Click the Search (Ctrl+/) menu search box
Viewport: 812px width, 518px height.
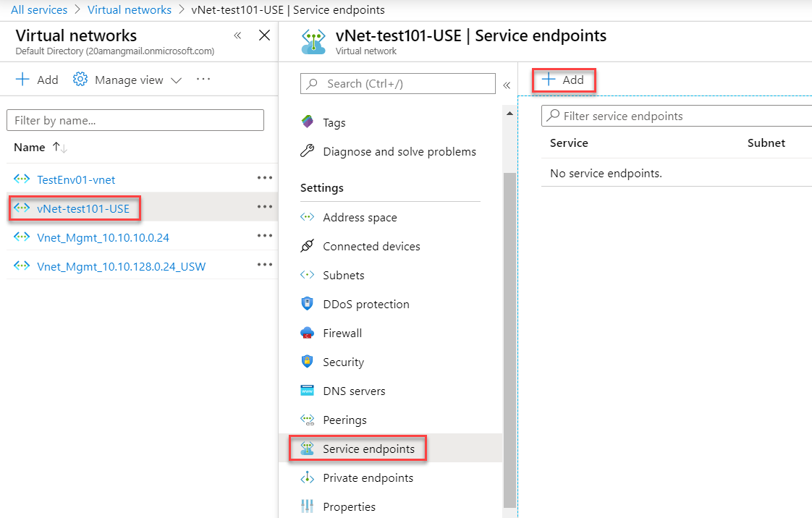[398, 84]
